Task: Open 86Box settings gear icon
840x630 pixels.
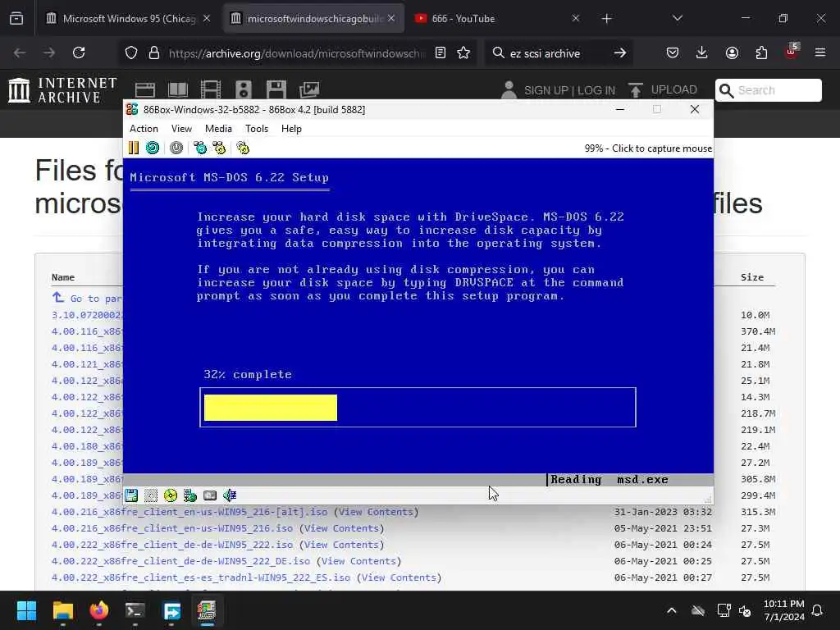Action: click(x=243, y=148)
